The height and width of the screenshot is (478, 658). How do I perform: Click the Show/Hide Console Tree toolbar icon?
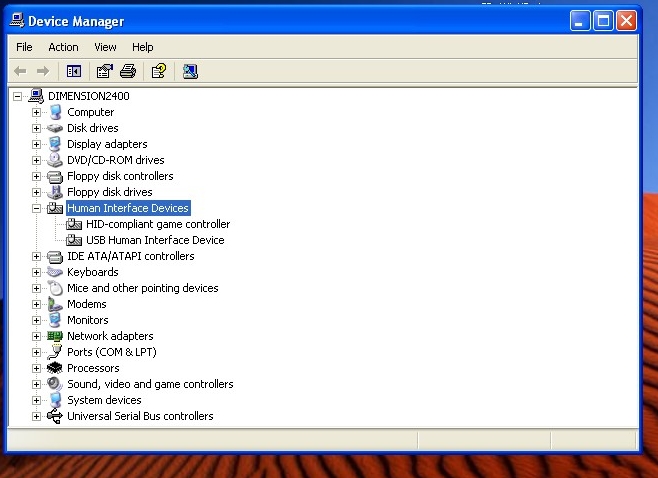[x=73, y=71]
